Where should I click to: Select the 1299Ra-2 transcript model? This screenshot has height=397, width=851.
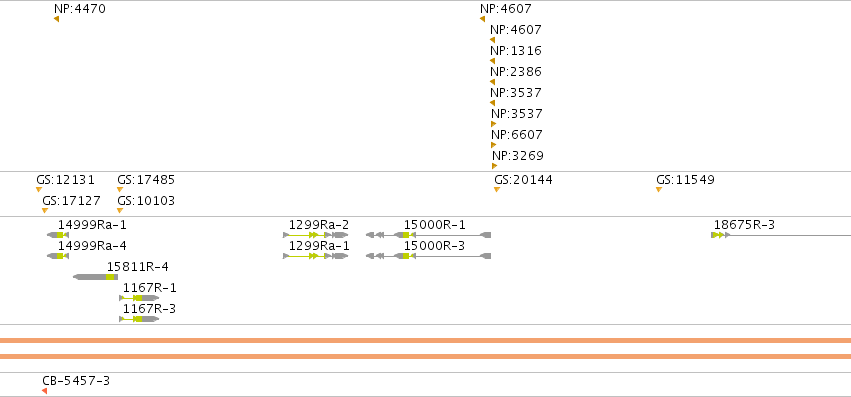coord(316,235)
